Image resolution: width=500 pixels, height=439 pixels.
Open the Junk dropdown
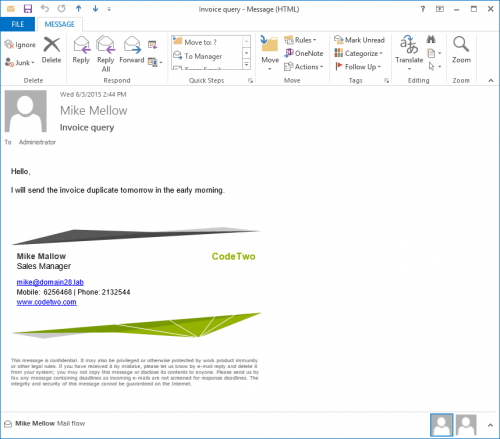20,62
